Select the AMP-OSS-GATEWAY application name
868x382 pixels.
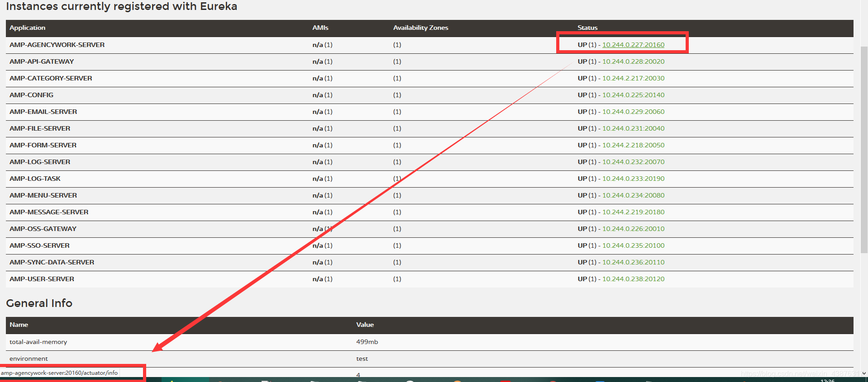pyautogui.click(x=43, y=229)
